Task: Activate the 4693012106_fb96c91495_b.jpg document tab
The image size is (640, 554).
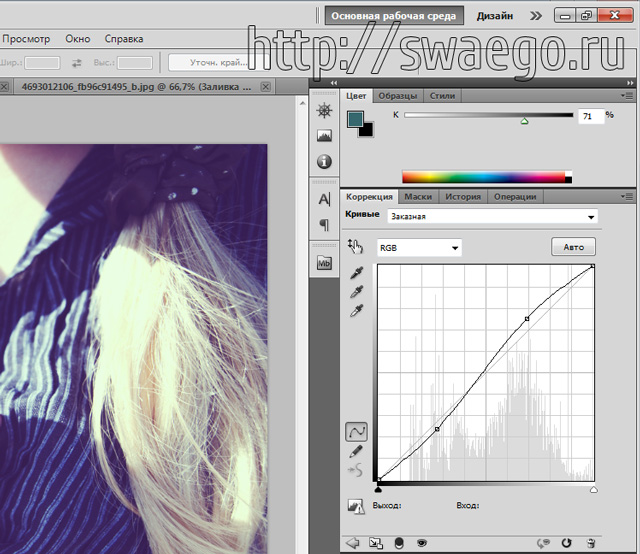Action: [136, 87]
